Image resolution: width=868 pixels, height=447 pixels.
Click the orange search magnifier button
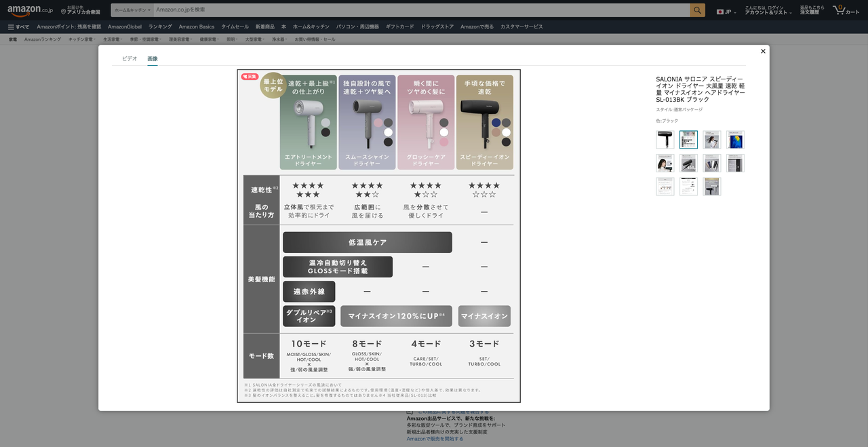697,10
